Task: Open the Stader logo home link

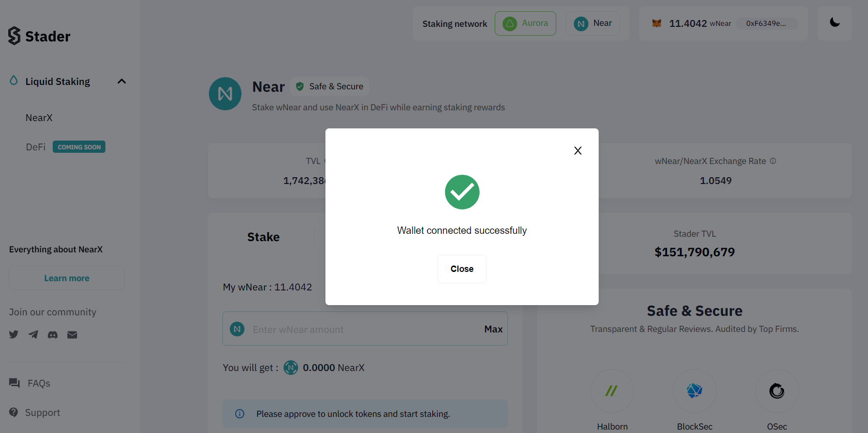Action: tap(39, 36)
